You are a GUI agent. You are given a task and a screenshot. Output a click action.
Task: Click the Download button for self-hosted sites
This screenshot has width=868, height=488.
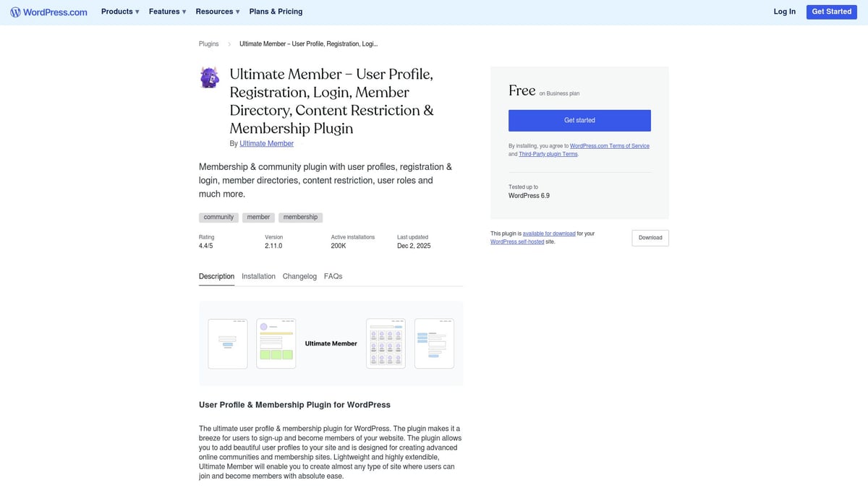pyautogui.click(x=650, y=238)
